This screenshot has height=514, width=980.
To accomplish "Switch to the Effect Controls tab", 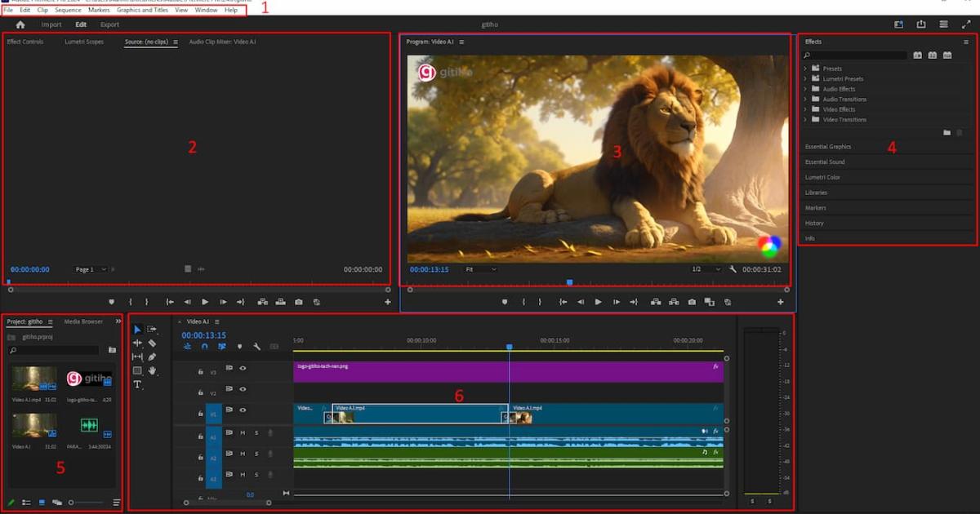I will (24, 42).
